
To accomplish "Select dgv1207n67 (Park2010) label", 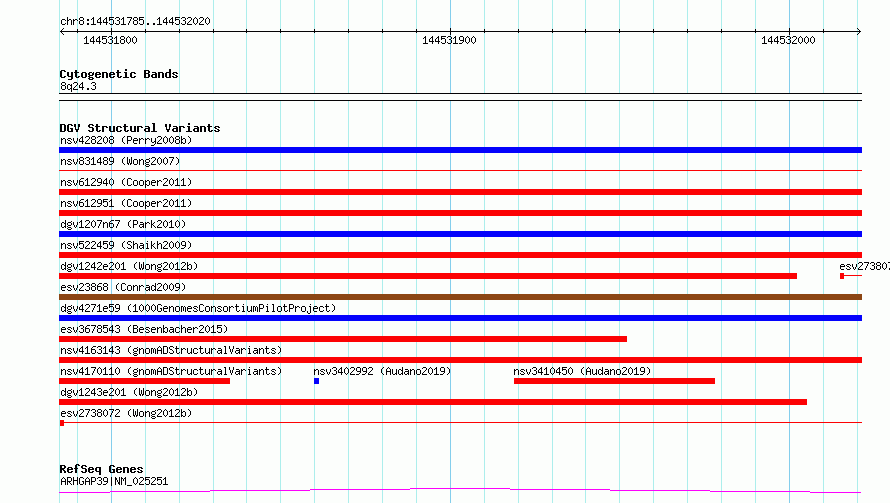I will pyautogui.click(x=123, y=224).
